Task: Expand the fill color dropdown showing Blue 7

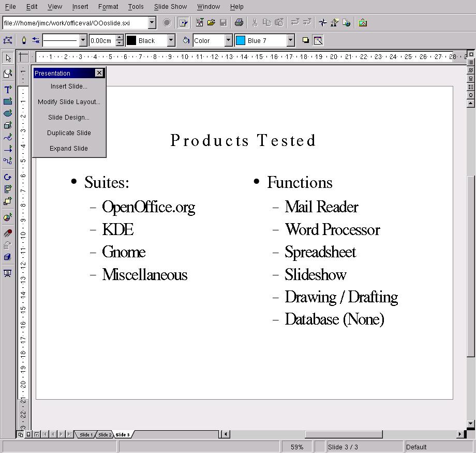Action: pos(290,40)
